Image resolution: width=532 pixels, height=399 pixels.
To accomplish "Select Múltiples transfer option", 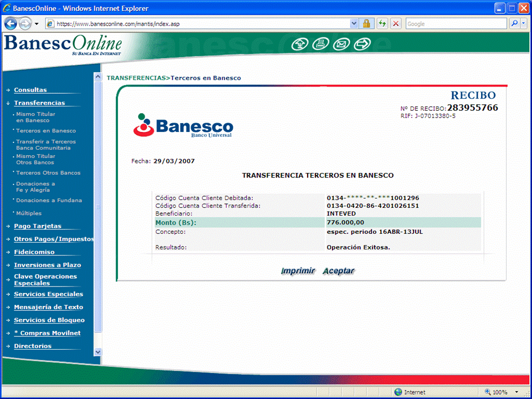I will 29,213.
